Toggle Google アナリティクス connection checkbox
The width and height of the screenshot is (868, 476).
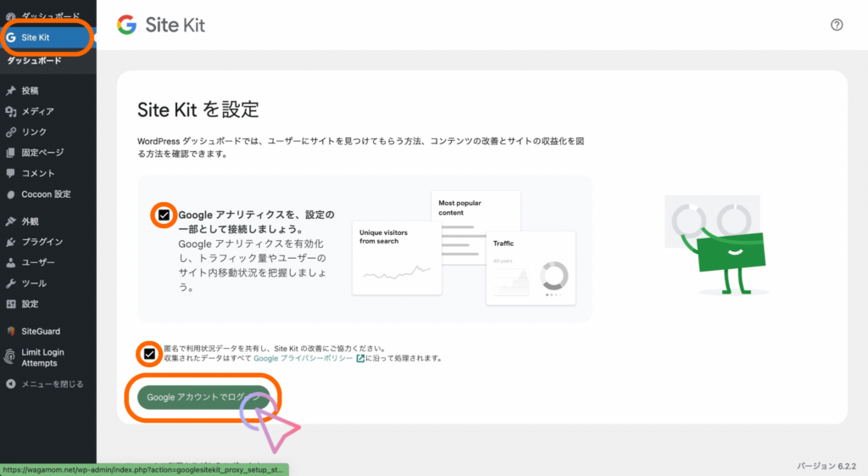click(164, 216)
